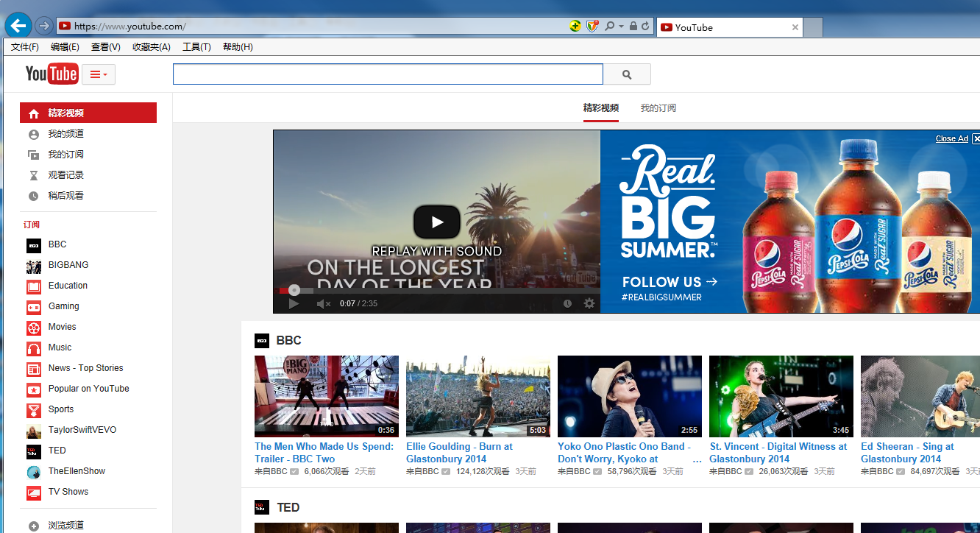Click the address bar search magnifier icon
The image size is (980, 533).
[609, 27]
